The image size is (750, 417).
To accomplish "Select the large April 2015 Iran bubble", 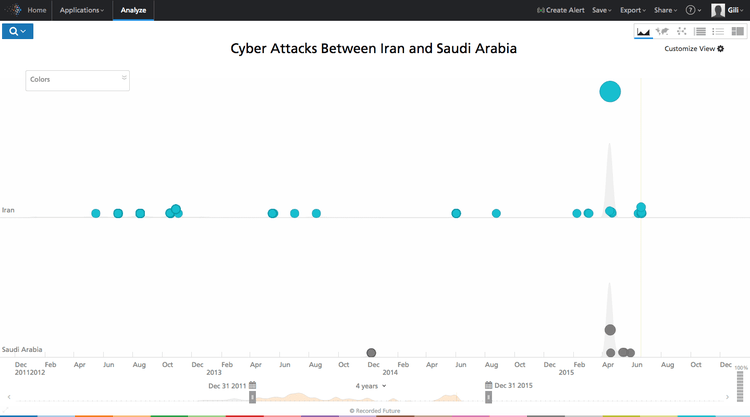I will [610, 92].
